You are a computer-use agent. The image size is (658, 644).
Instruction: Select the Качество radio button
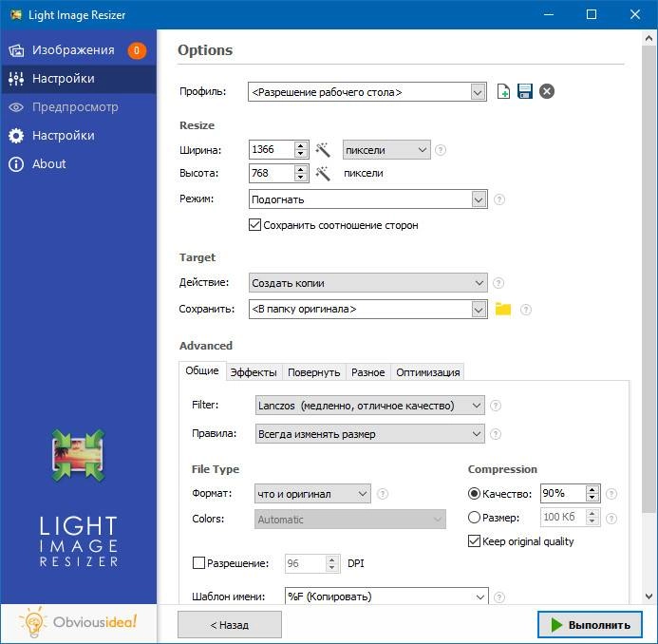(474, 494)
